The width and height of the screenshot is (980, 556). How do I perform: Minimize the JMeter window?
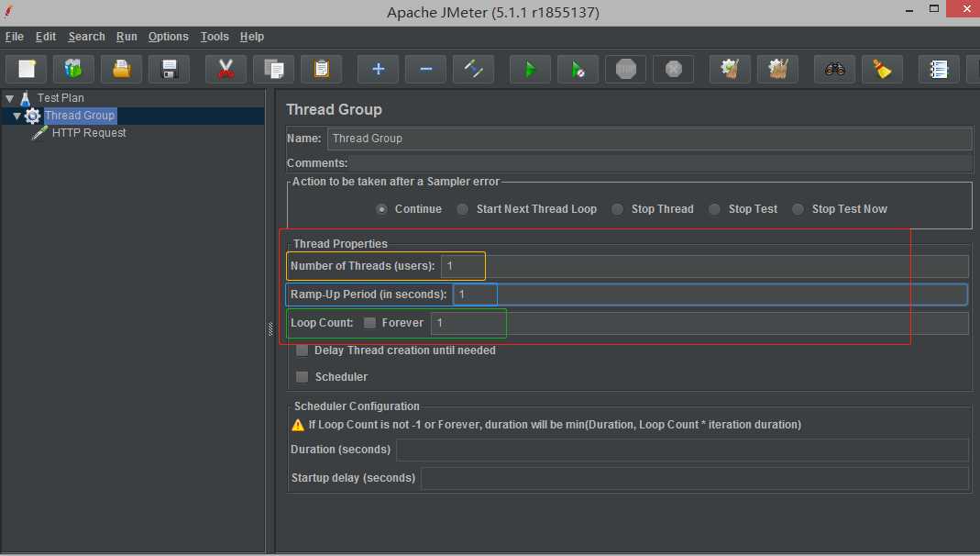point(909,11)
